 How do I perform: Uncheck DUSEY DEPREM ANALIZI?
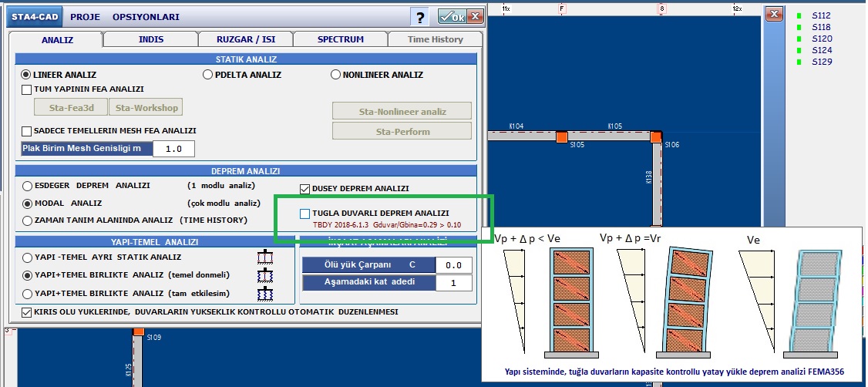(x=305, y=189)
